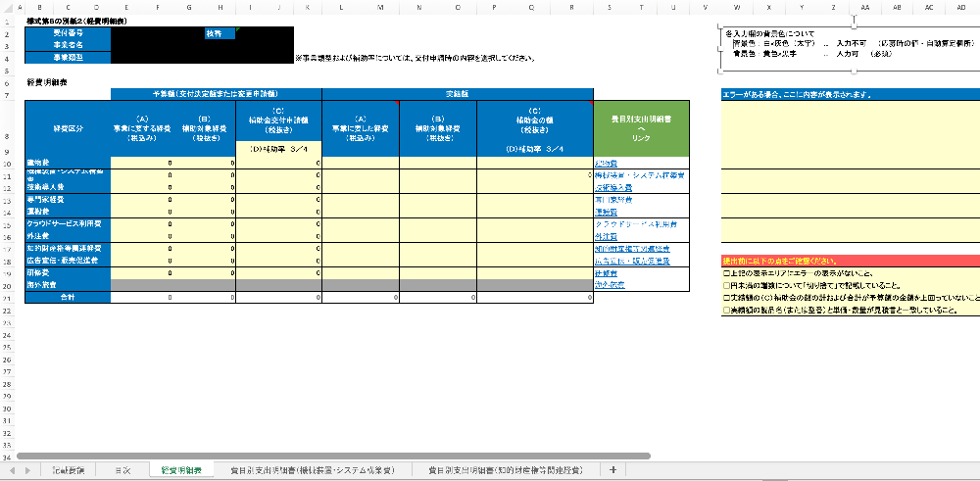Select the 受付番号 label cell
This screenshot has width=980, height=481.
pos(68,33)
